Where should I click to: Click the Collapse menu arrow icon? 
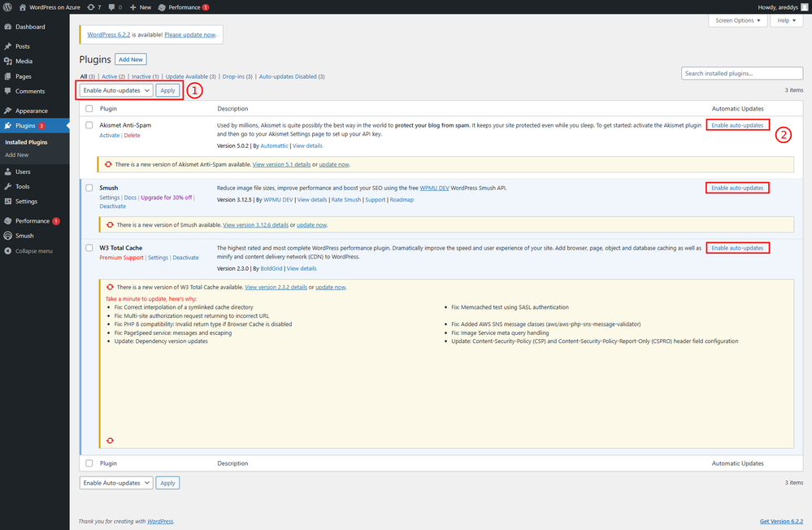pos(8,250)
